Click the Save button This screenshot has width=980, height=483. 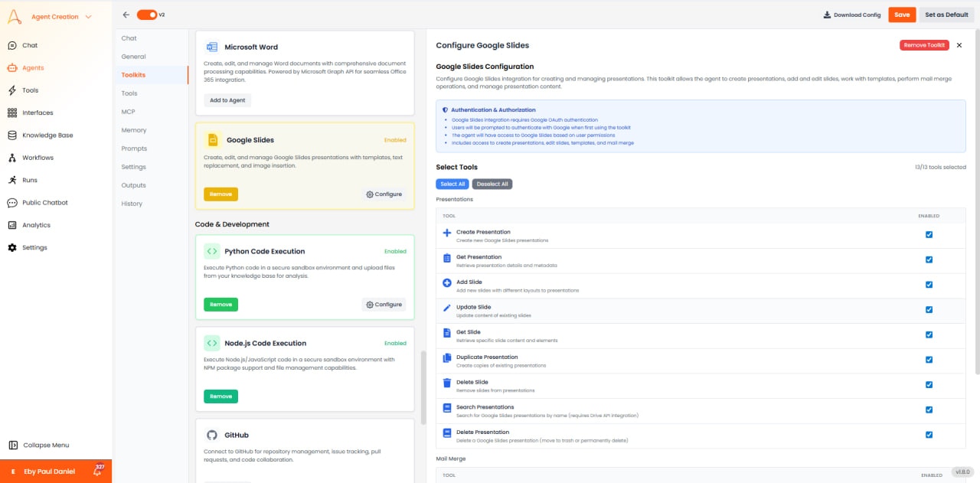[901, 15]
